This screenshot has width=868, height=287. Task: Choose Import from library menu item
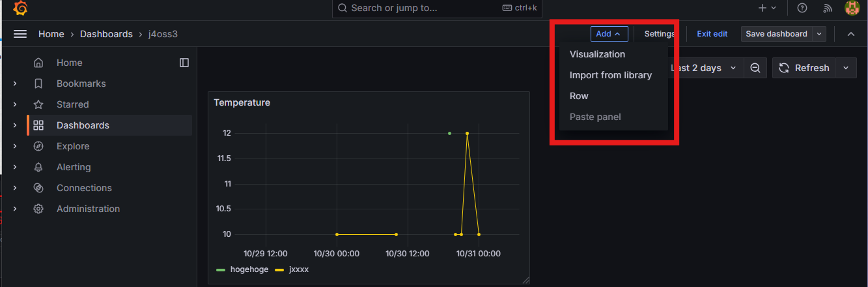[x=610, y=75]
